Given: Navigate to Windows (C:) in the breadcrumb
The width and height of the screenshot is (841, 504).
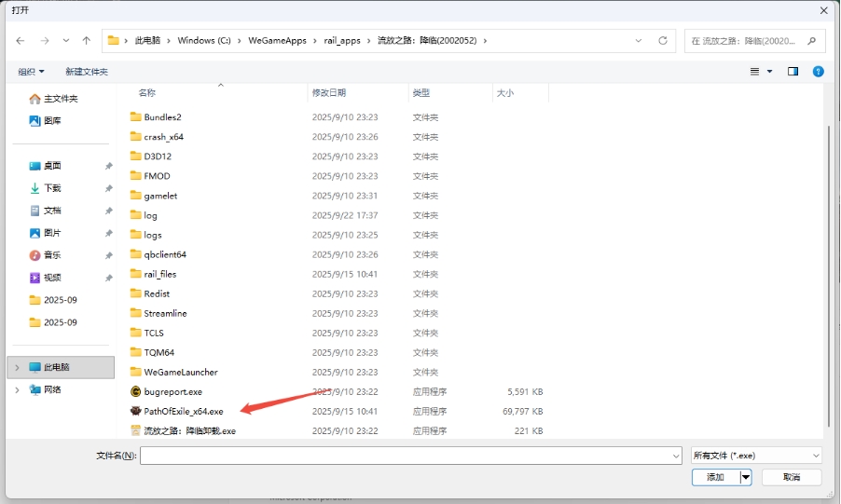Looking at the screenshot, I should click(x=204, y=41).
